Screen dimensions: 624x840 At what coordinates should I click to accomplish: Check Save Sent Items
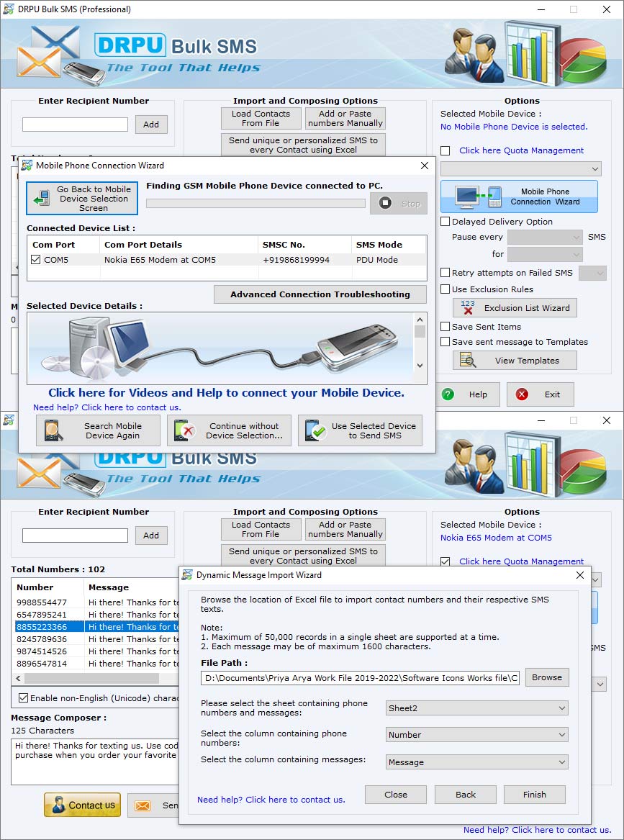click(445, 326)
